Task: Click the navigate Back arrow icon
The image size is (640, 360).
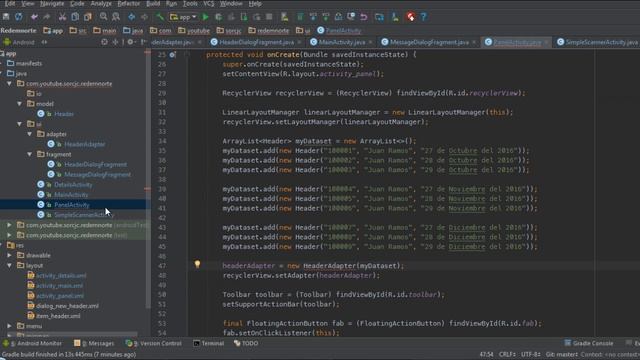Action: (x=132, y=17)
